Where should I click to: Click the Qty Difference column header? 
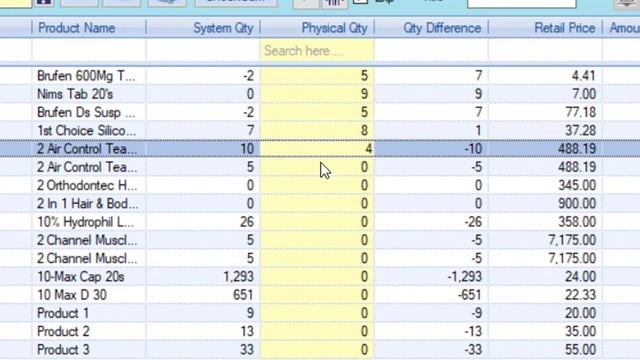tap(431, 28)
